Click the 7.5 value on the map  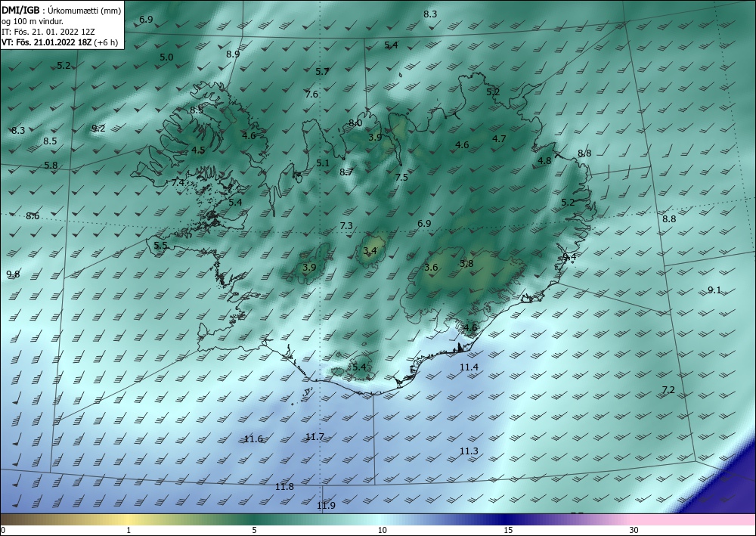point(401,178)
